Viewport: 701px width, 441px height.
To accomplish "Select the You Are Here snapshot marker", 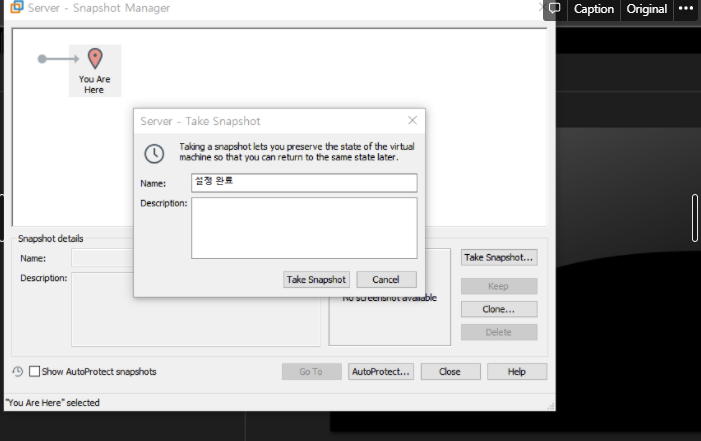I will point(95,71).
